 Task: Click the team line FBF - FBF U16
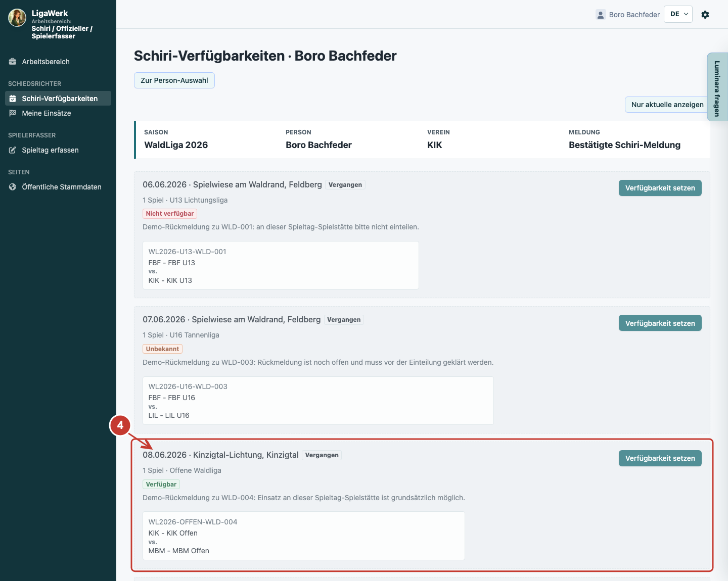pos(171,398)
